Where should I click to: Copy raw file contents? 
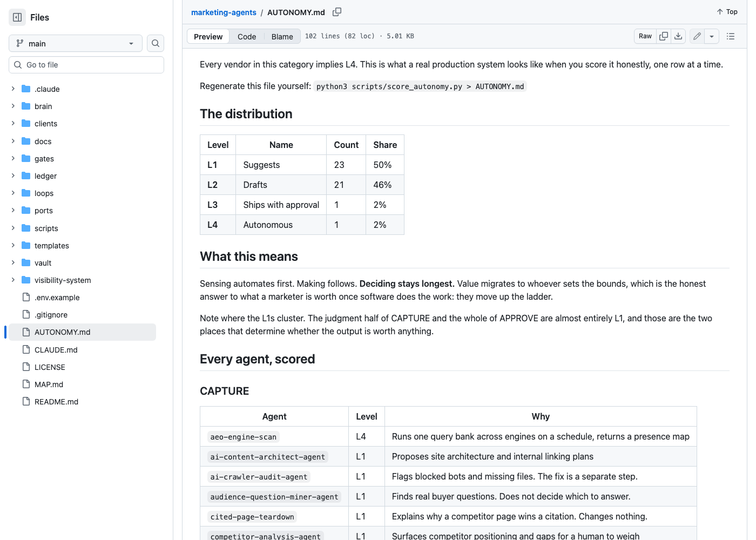tap(664, 36)
